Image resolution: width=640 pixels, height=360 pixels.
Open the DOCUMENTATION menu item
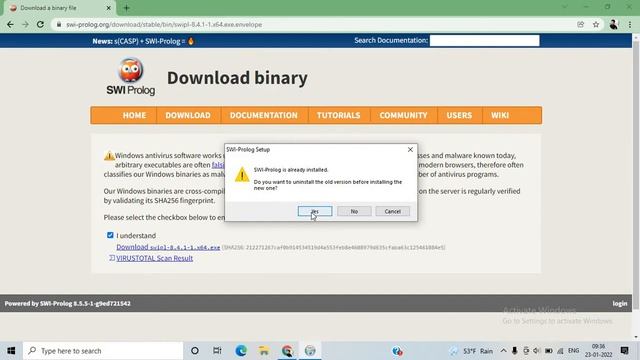[x=264, y=115]
